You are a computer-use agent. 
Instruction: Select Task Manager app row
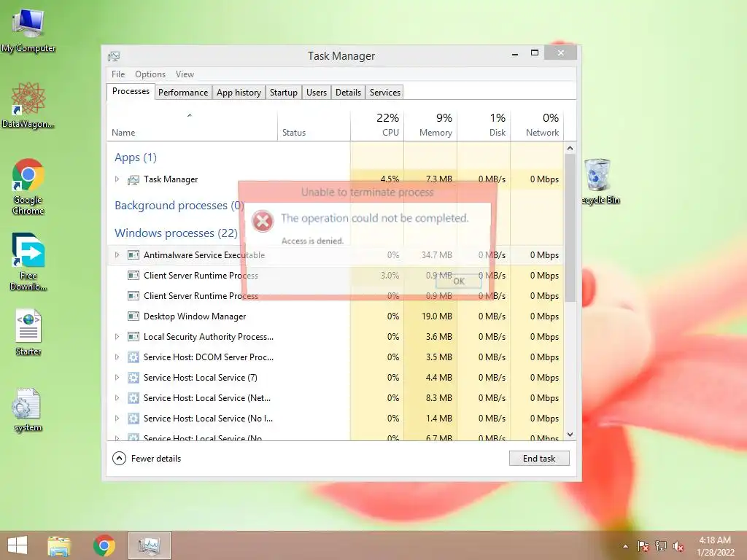[x=336, y=179]
